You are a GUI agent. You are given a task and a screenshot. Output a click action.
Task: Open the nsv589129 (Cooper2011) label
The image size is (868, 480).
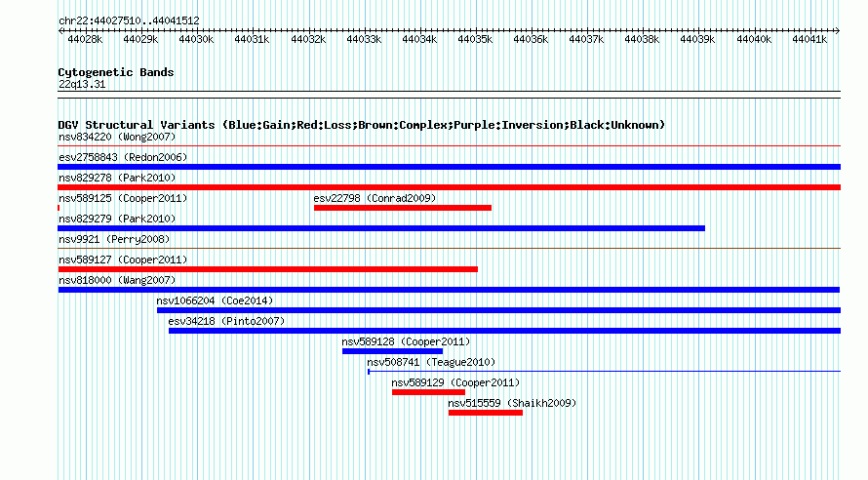click(455, 382)
